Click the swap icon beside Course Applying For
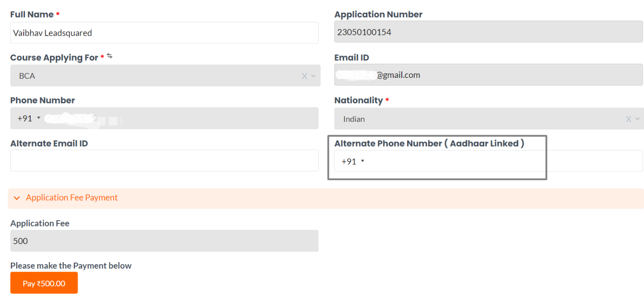The image size is (644, 294). point(109,56)
